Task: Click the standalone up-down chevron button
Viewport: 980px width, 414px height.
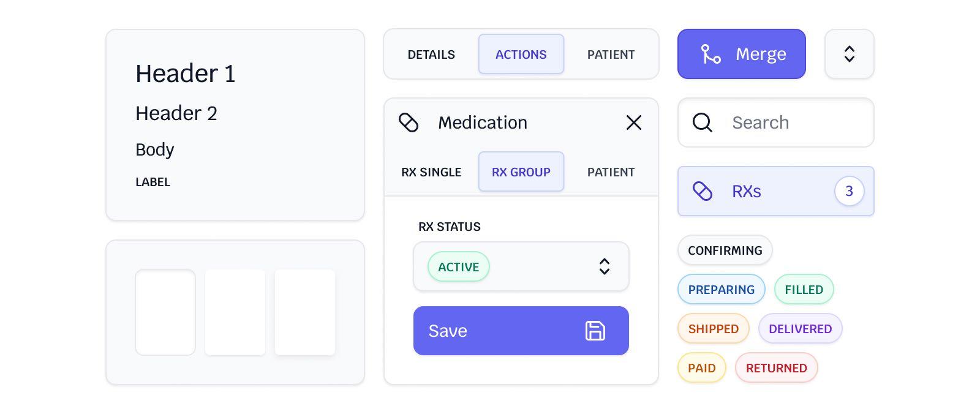Action: coord(849,54)
